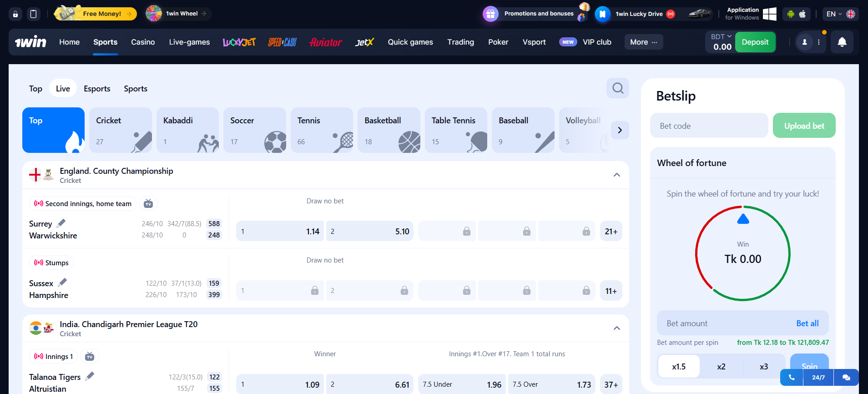Download the Android app

[x=791, y=14]
